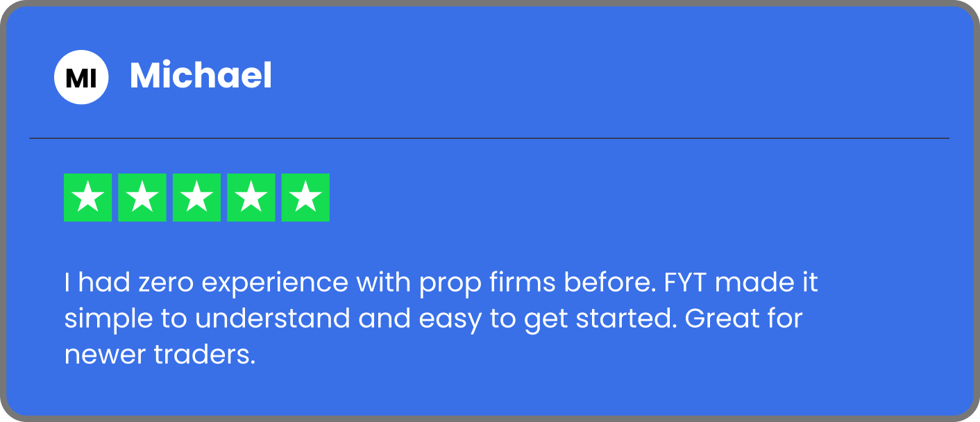Select the middle star of the rating
This screenshot has height=422, width=980.
click(x=196, y=198)
